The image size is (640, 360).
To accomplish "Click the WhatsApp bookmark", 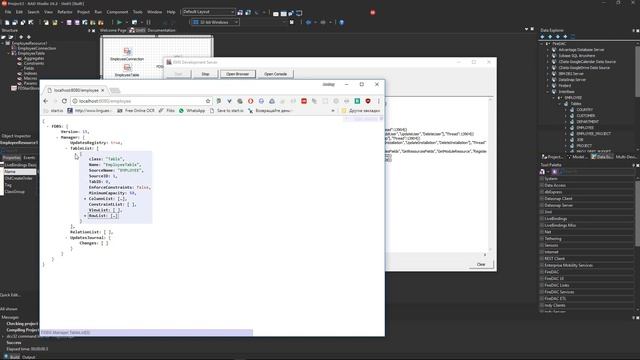I will [192, 111].
